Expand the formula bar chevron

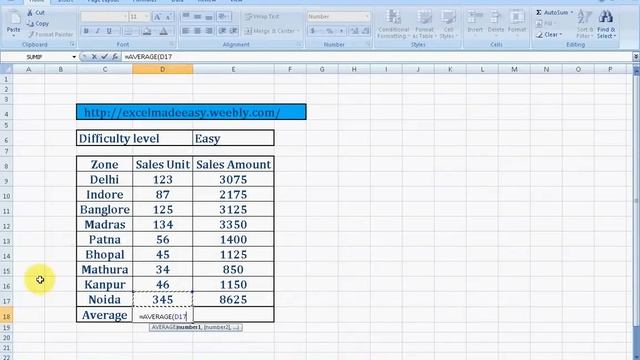click(x=636, y=57)
